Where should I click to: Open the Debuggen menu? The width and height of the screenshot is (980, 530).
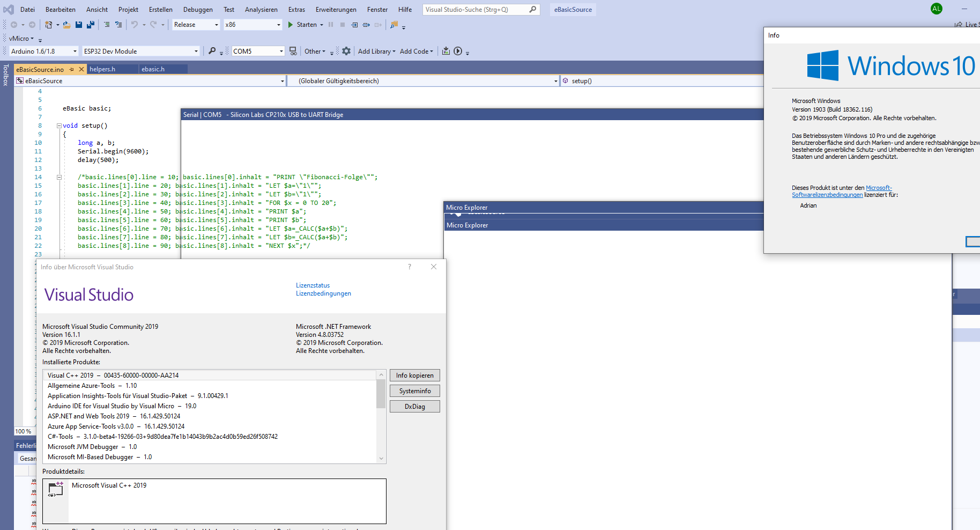(198, 9)
